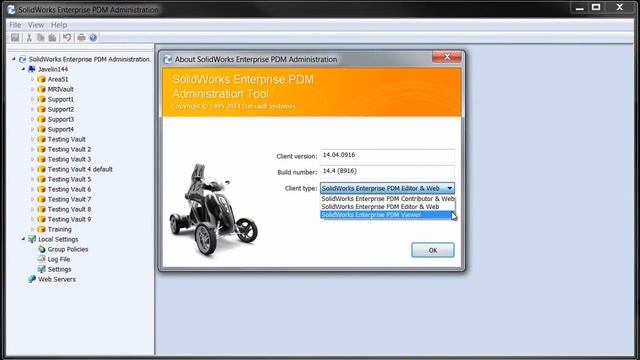Click the Testing Vault 5 icon

(41, 179)
